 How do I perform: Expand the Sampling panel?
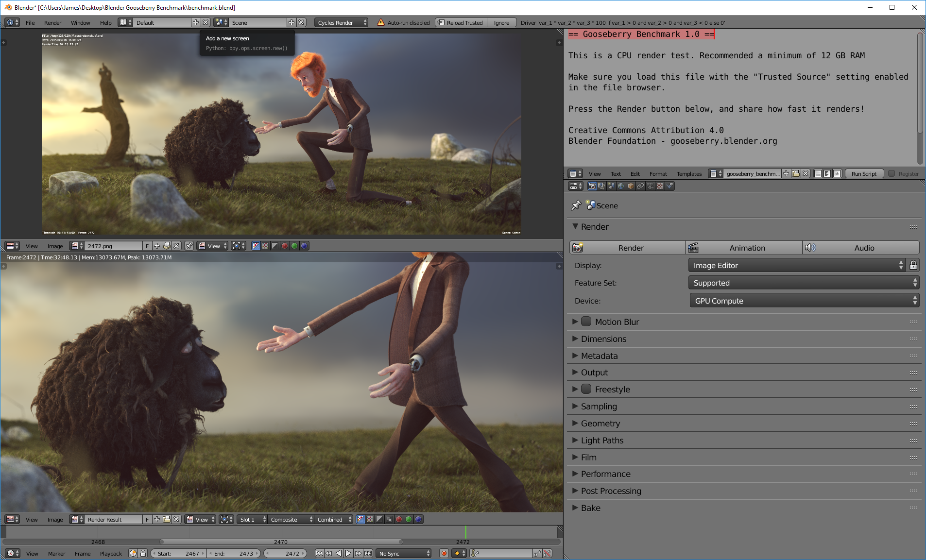pyautogui.click(x=599, y=407)
